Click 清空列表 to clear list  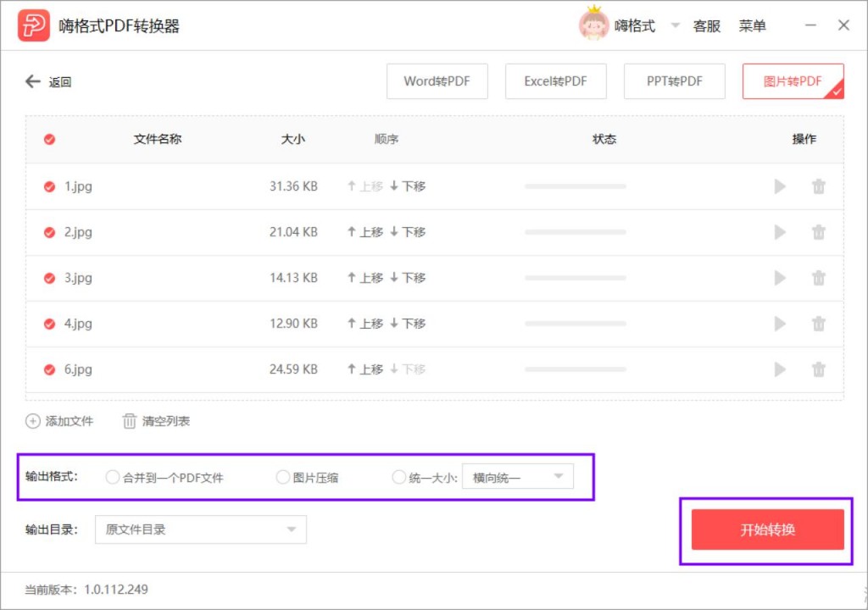(156, 421)
